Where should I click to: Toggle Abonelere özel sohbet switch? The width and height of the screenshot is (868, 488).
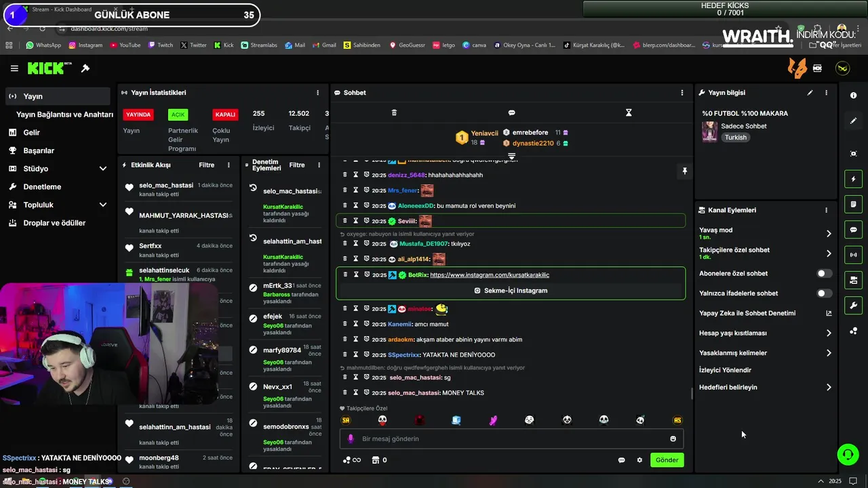(x=824, y=274)
